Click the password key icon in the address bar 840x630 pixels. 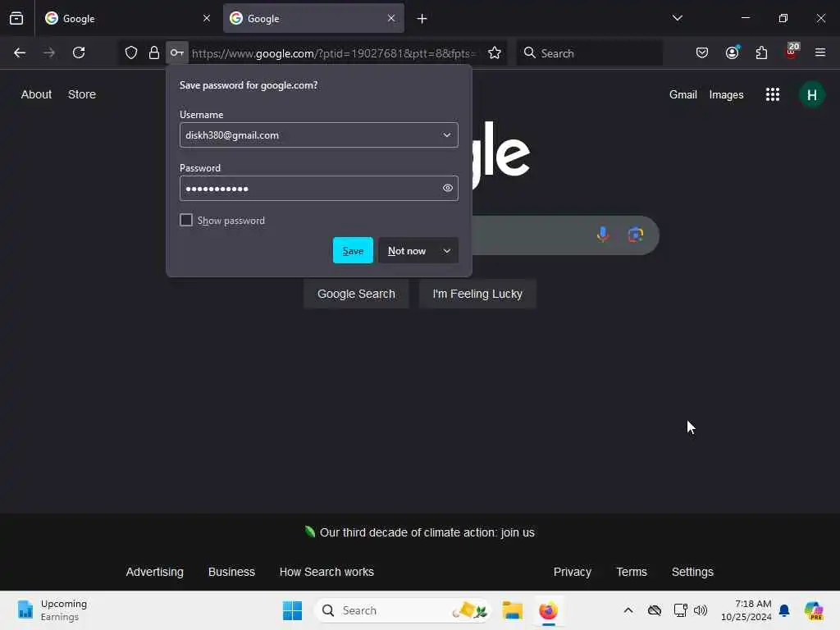(177, 53)
